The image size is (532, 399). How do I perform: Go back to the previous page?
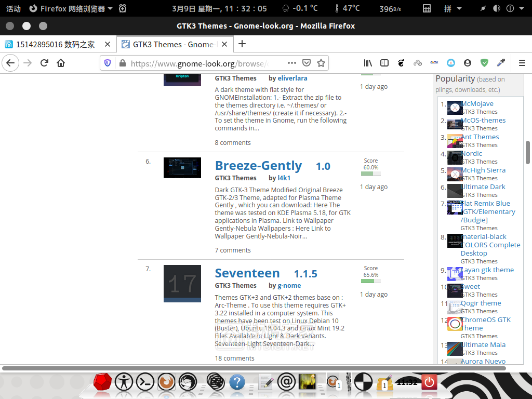click(10, 63)
